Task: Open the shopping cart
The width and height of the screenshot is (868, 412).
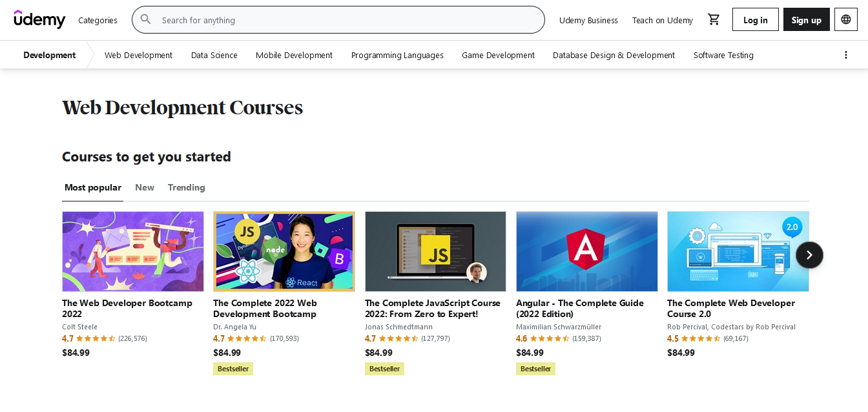Action: (714, 19)
